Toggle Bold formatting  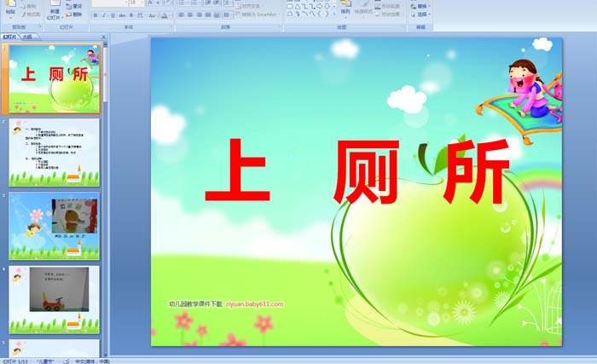[95, 15]
